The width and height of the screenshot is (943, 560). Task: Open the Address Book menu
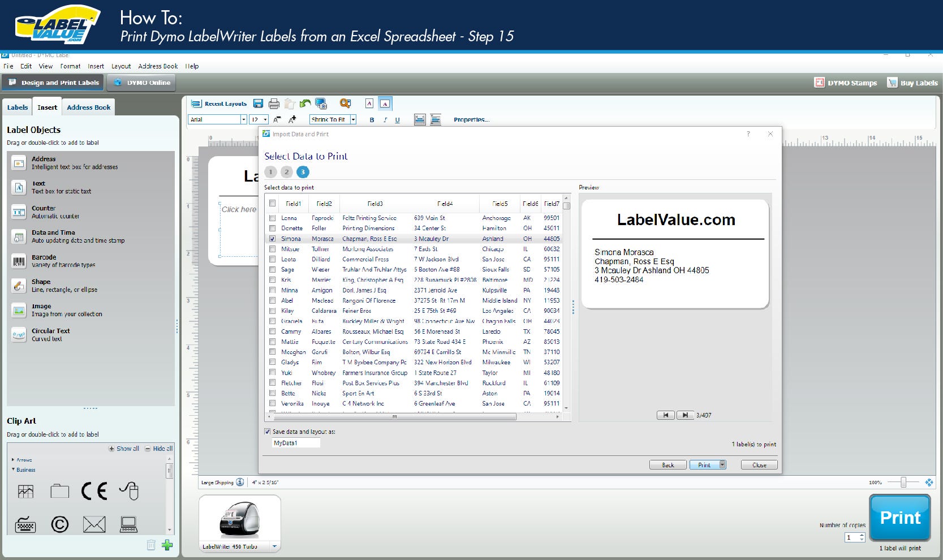[x=158, y=66]
